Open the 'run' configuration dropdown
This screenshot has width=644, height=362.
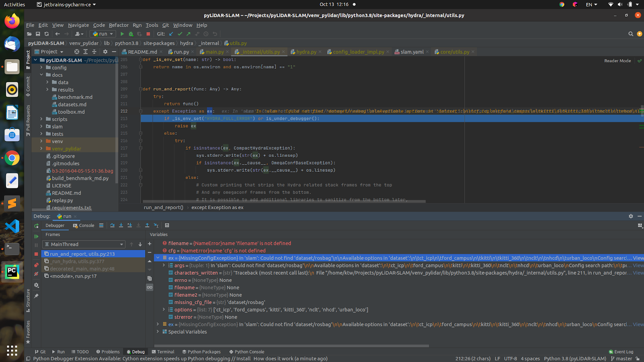103,34
